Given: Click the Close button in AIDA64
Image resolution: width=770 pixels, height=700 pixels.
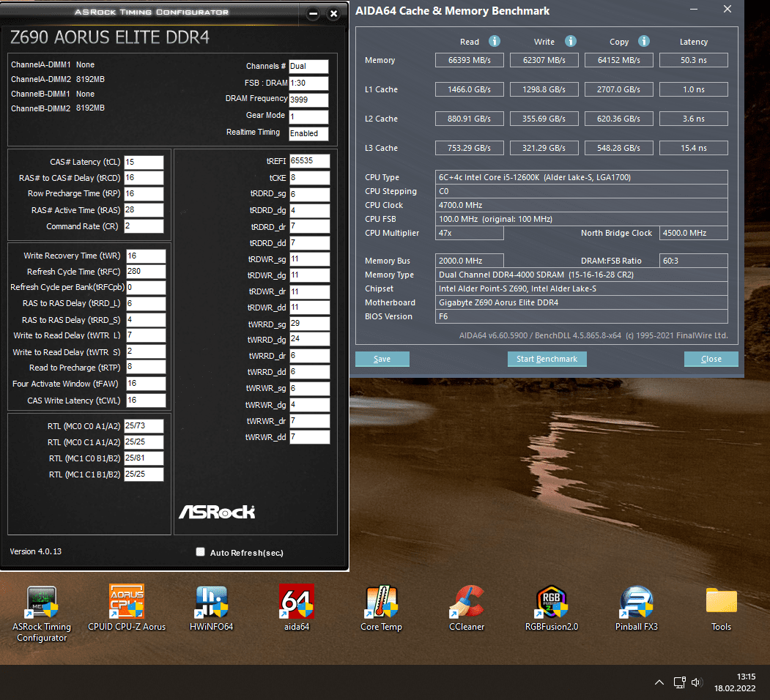Looking at the screenshot, I should point(711,359).
